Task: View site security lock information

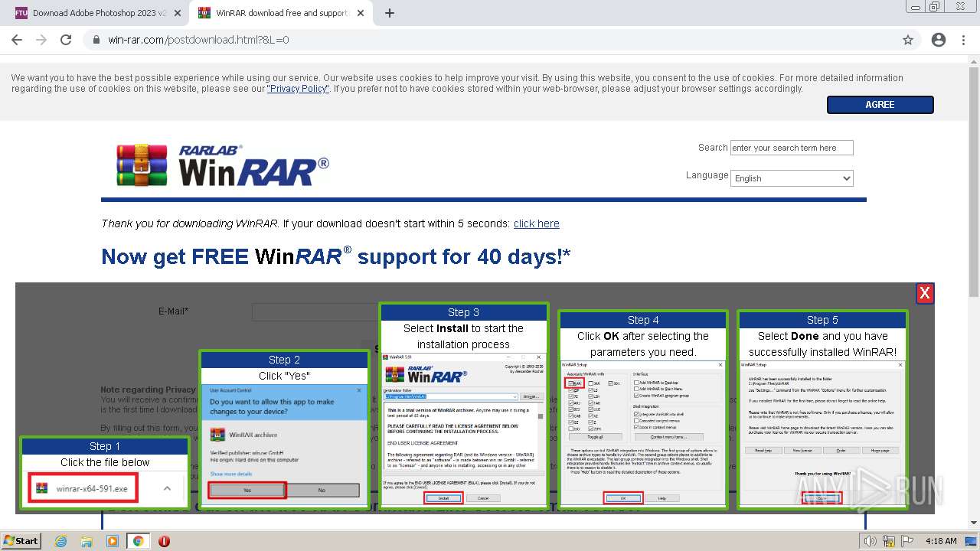Action: point(96,40)
